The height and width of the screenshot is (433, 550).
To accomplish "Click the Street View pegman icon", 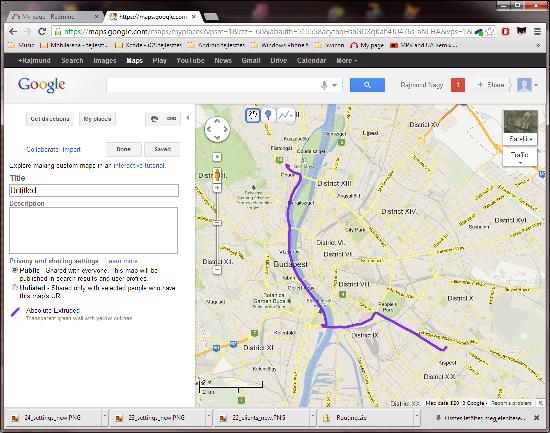I will click(x=217, y=175).
